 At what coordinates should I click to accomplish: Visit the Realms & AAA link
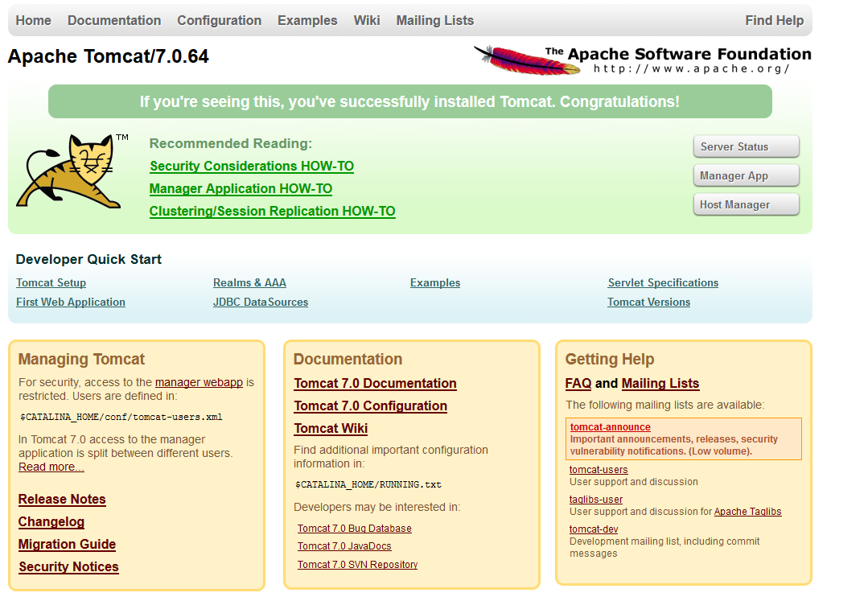click(x=249, y=282)
